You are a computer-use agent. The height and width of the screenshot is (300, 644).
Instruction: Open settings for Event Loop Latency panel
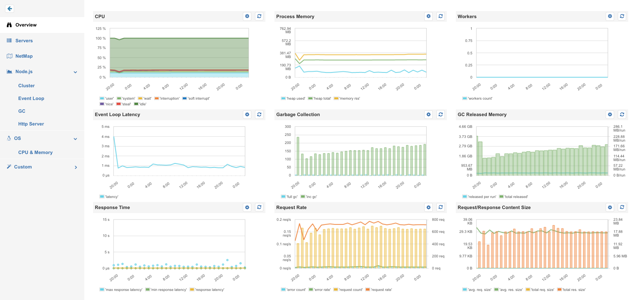point(247,114)
